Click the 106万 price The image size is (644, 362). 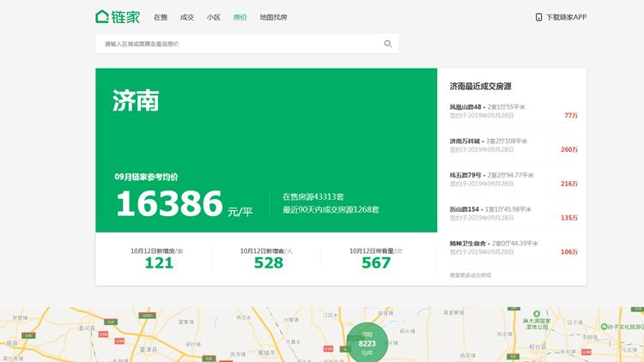point(569,251)
